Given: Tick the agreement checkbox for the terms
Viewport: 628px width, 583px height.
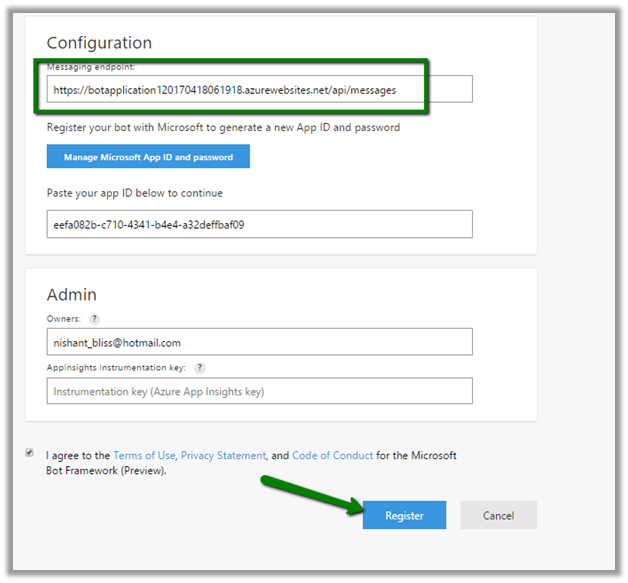Looking at the screenshot, I should click(x=30, y=453).
